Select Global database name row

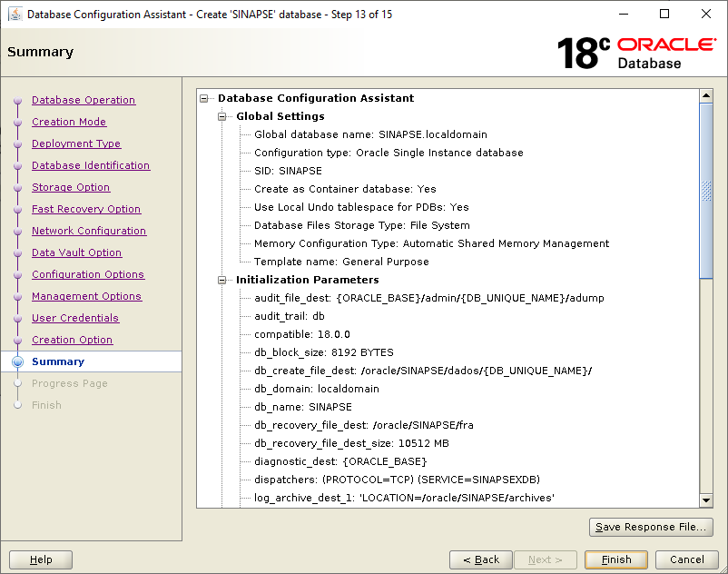370,134
